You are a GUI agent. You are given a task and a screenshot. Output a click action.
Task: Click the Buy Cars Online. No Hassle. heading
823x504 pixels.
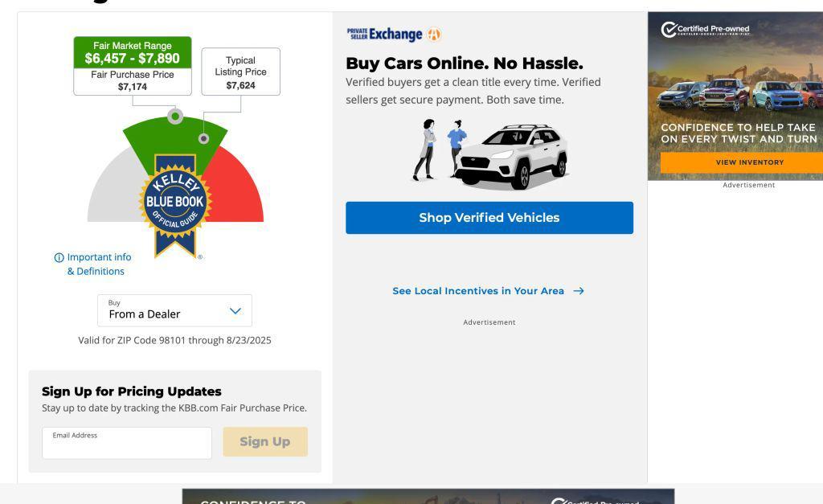point(465,64)
